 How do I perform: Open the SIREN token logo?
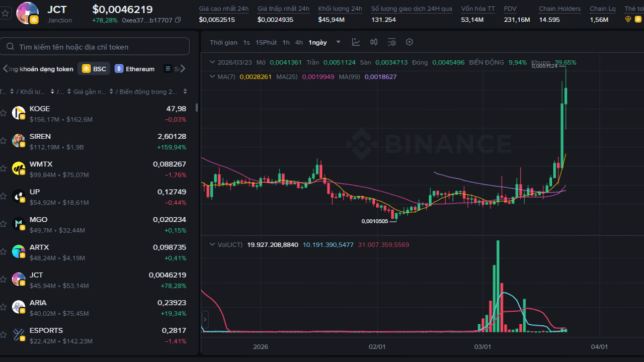coord(19,141)
